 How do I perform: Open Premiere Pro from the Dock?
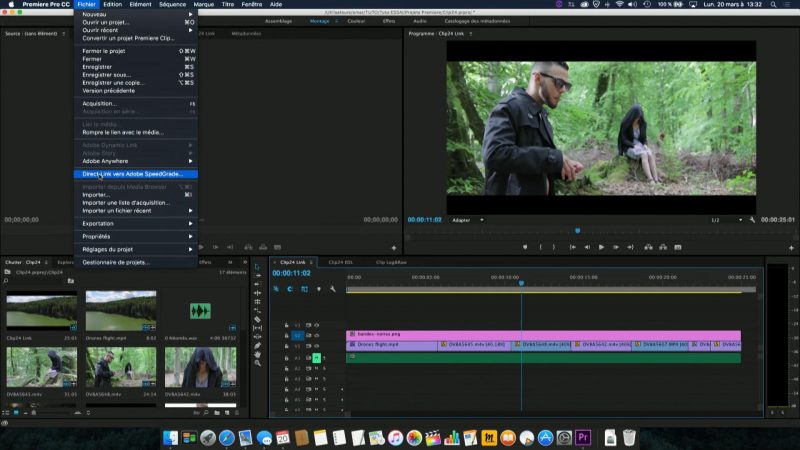pyautogui.click(x=583, y=438)
